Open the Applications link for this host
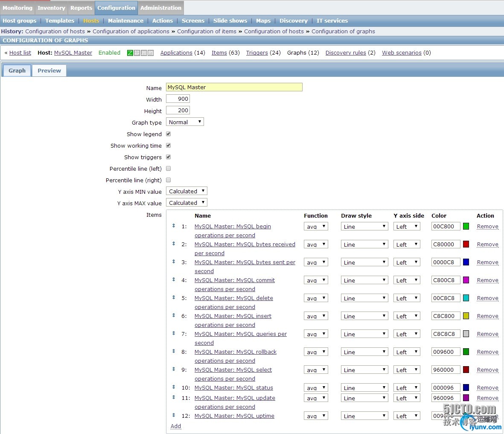 coord(176,53)
